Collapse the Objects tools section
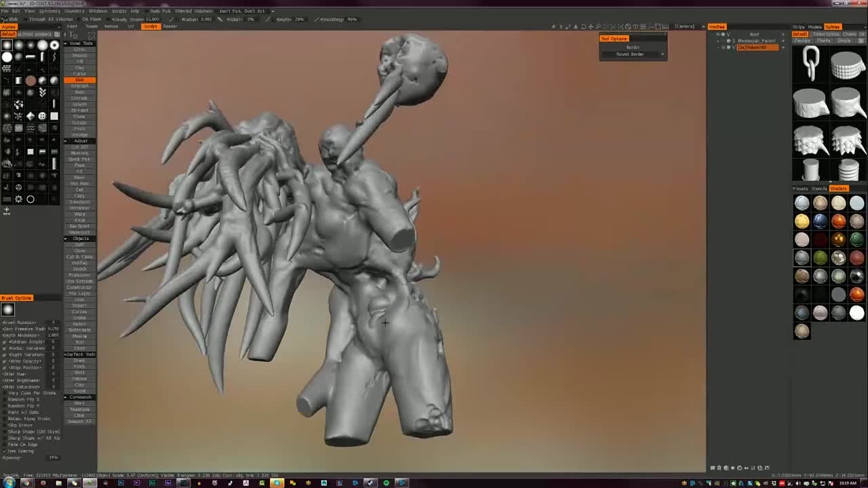Screen dimensions: 868x488 pos(66,239)
